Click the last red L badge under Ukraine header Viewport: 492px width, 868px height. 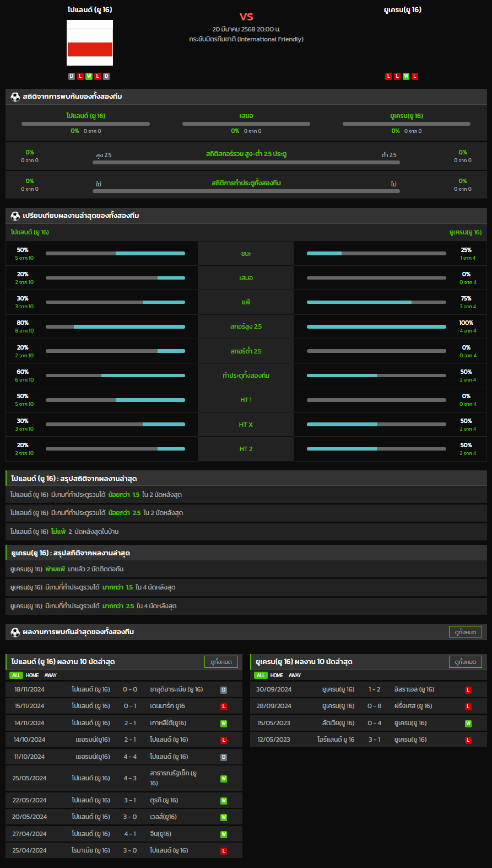(415, 76)
